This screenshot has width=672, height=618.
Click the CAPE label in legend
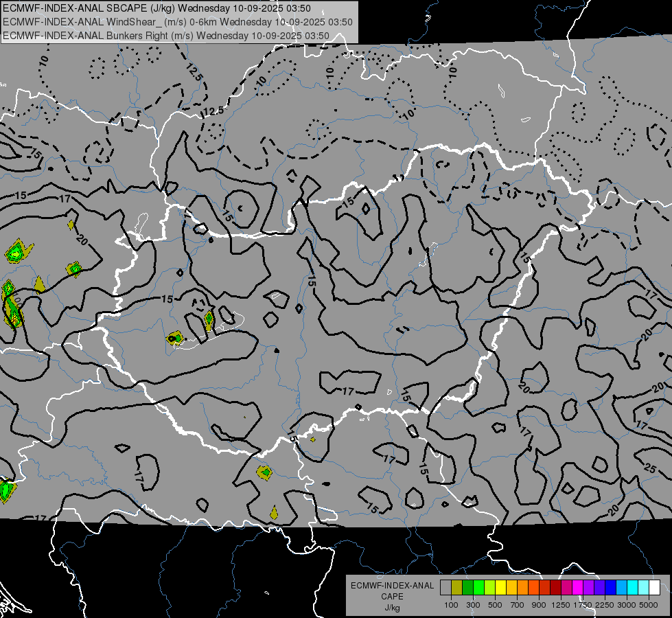tap(392, 597)
